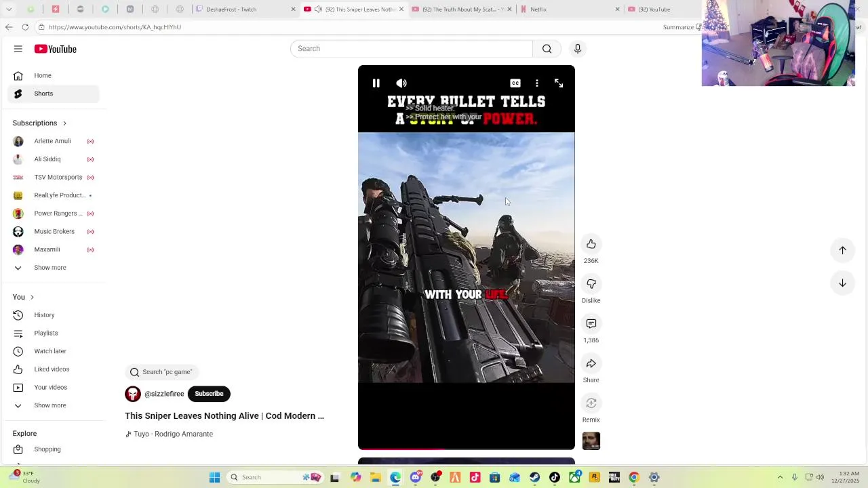
Task: Open the comments panel showing 1,386
Action: pos(591,324)
